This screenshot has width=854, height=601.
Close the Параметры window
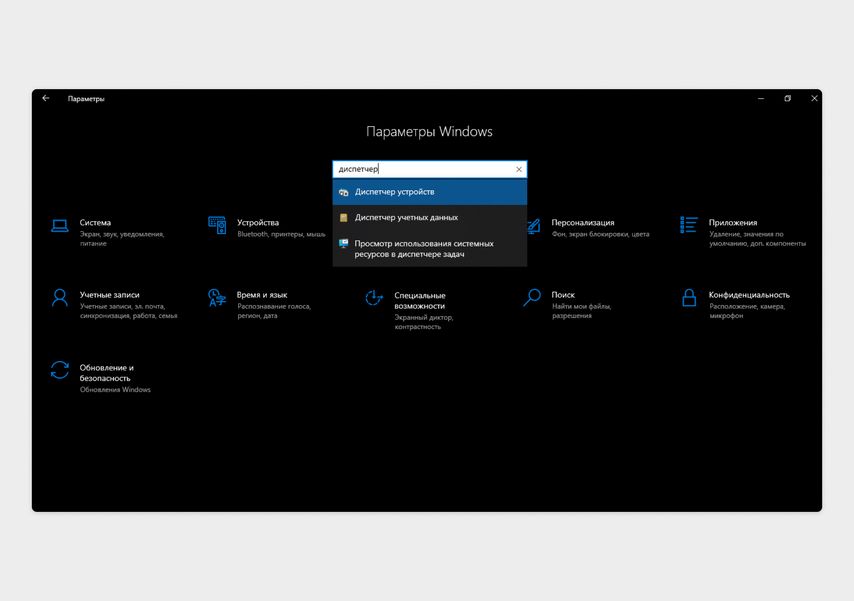click(814, 99)
